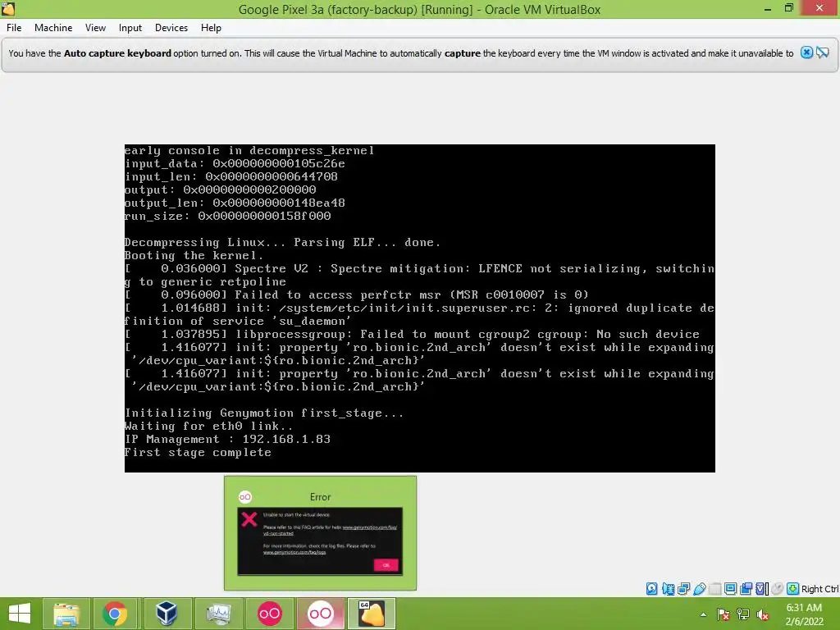Open the Input menu
The height and width of the screenshot is (630, 840).
(x=130, y=28)
